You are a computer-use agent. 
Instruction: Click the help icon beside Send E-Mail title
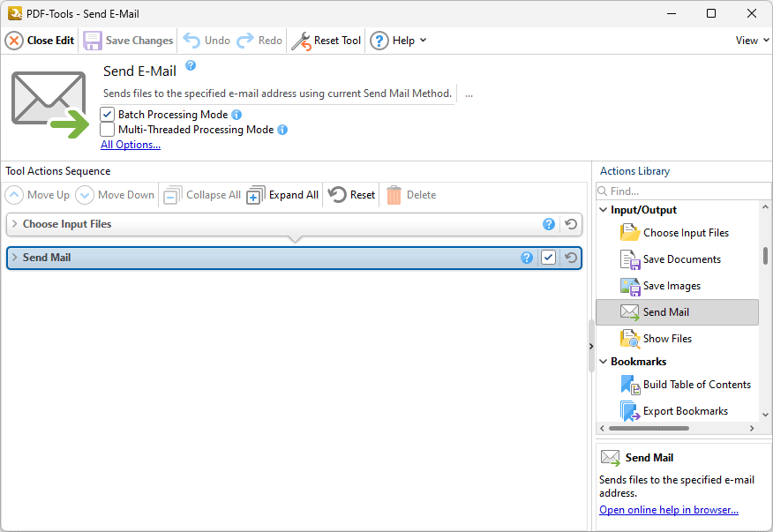pos(191,65)
